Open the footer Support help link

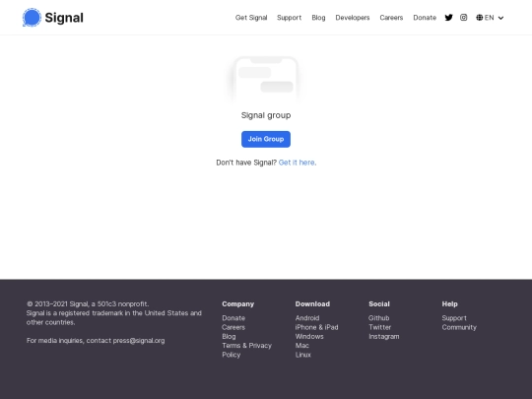(x=454, y=318)
